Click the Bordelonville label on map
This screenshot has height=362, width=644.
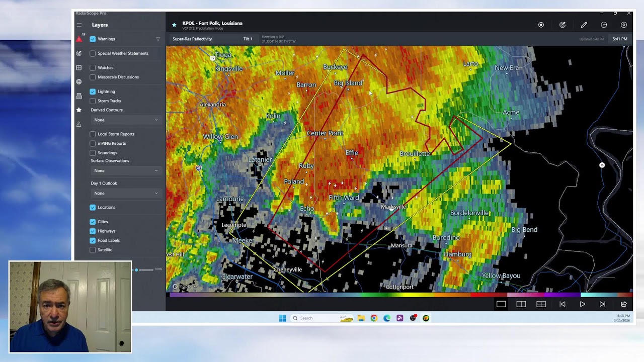(470, 213)
